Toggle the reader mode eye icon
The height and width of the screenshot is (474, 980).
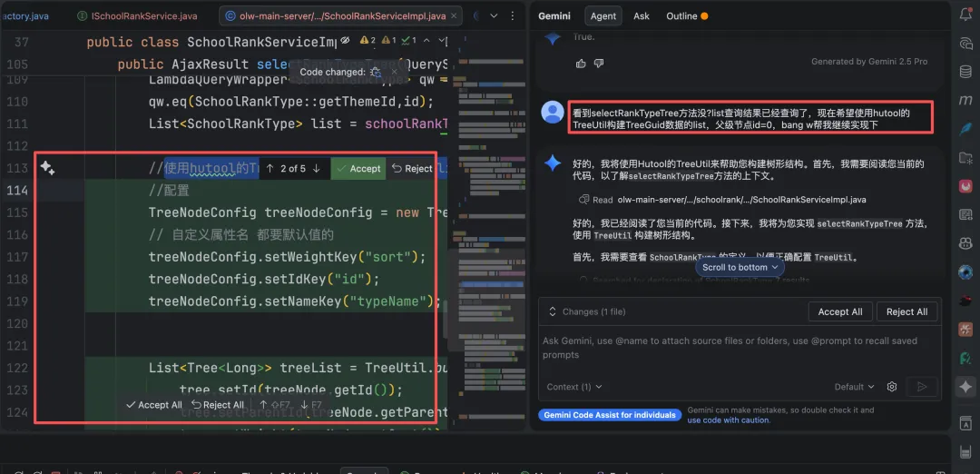point(345,41)
